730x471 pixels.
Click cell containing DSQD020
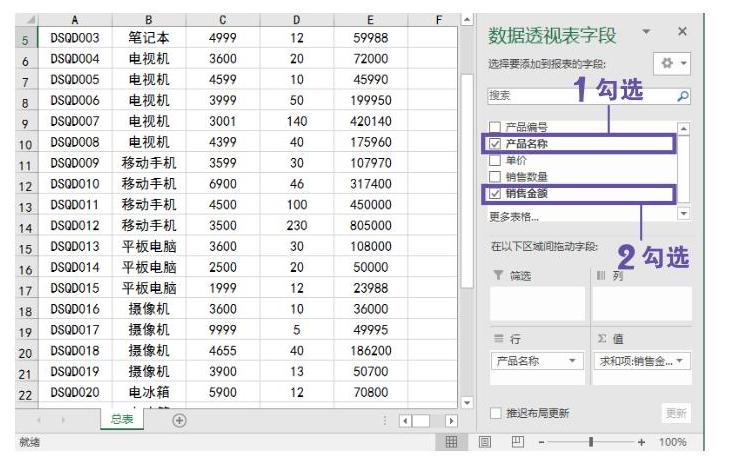pos(74,392)
